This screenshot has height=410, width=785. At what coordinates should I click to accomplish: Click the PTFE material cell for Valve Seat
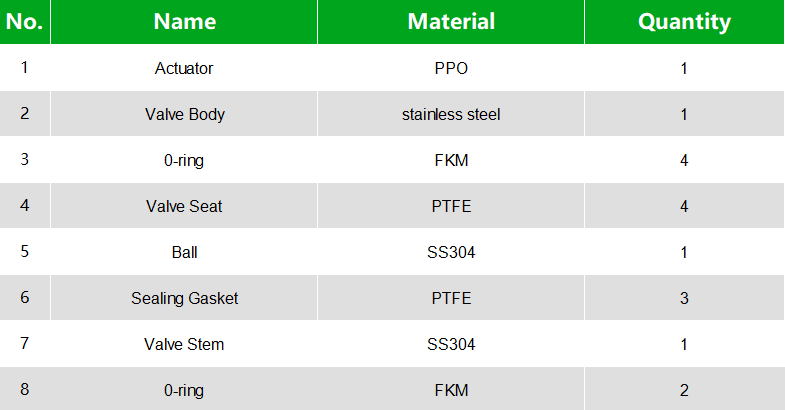[451, 206]
